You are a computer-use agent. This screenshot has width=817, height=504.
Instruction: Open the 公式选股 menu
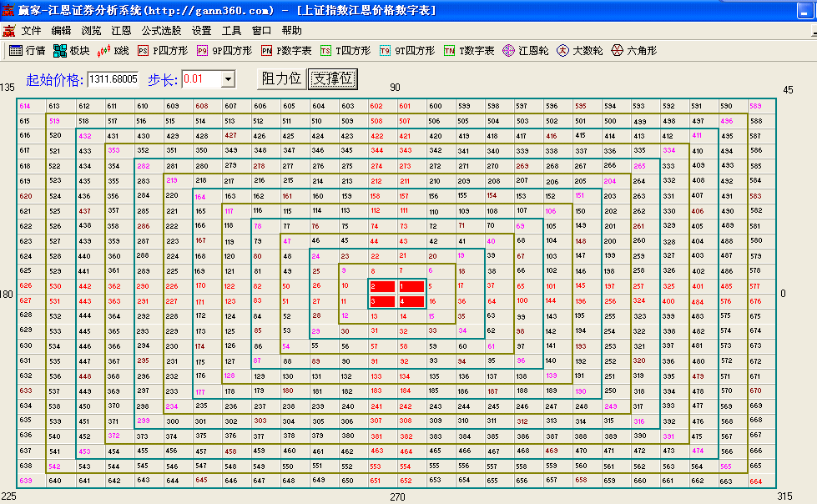[x=161, y=30]
